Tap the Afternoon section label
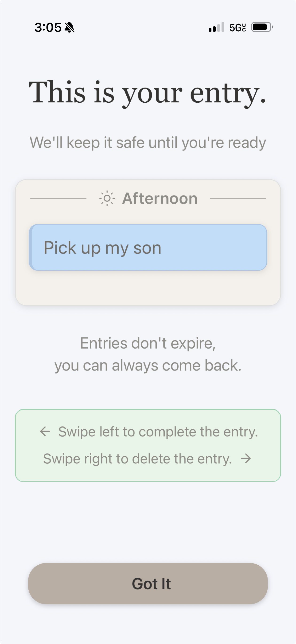The image size is (296, 644). coord(160,198)
